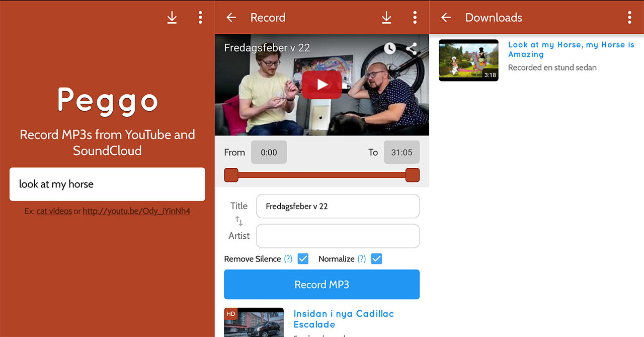Go back from the Record screen

[231, 18]
